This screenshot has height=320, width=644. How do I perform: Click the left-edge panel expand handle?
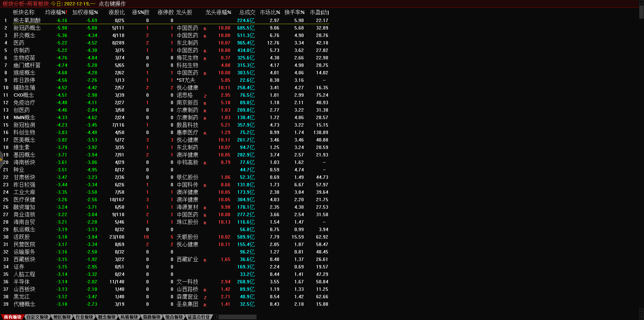tap(1, 159)
